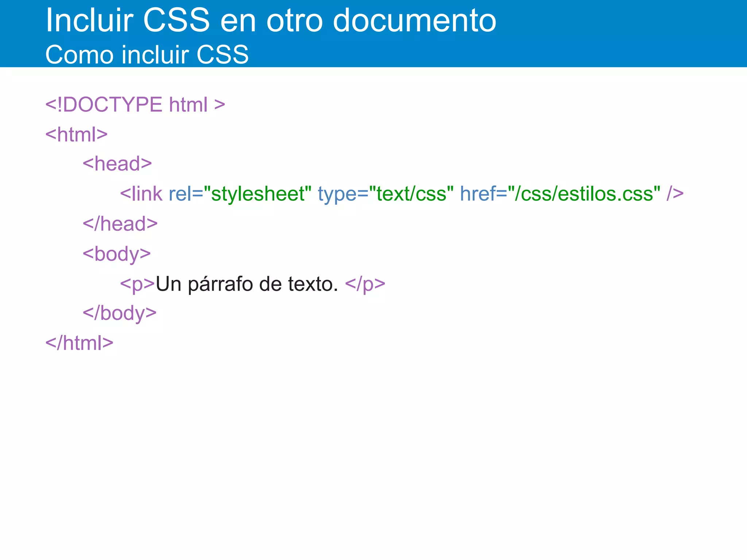Click the closing '</p>' tag
Screen dimensions: 747x560
click(x=365, y=284)
